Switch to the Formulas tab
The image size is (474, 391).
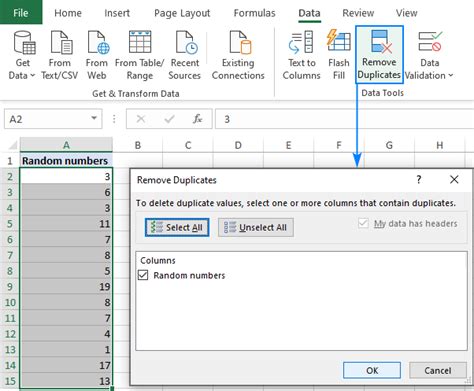click(254, 13)
